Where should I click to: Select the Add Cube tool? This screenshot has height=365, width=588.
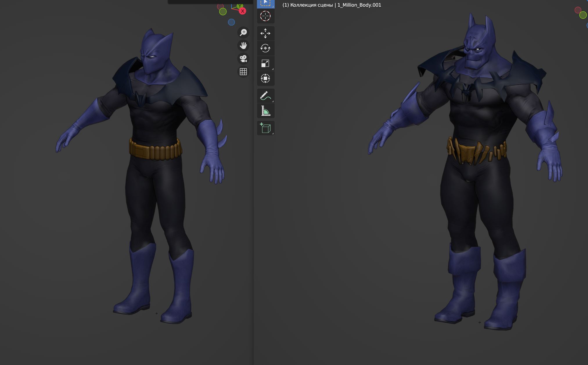(265, 128)
